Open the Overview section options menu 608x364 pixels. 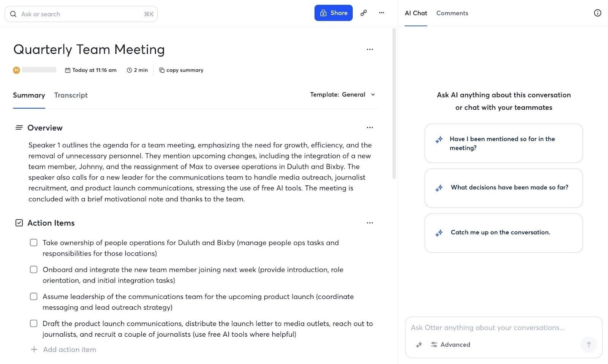(x=370, y=128)
